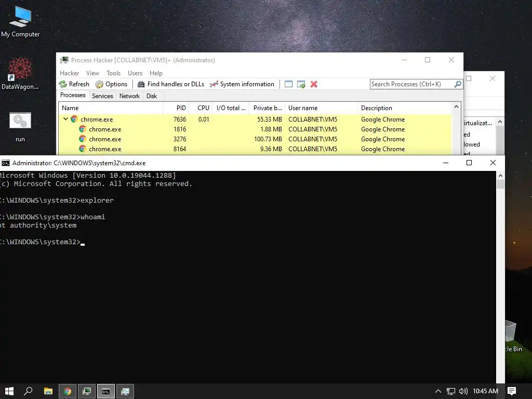The width and height of the screenshot is (532, 399).
Task: Open the Help menu
Action: 156,73
